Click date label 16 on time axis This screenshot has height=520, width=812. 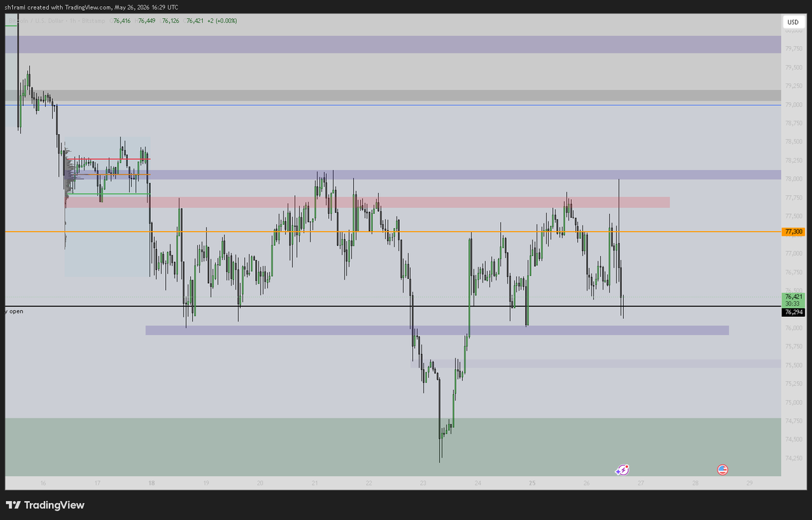pyautogui.click(x=43, y=483)
